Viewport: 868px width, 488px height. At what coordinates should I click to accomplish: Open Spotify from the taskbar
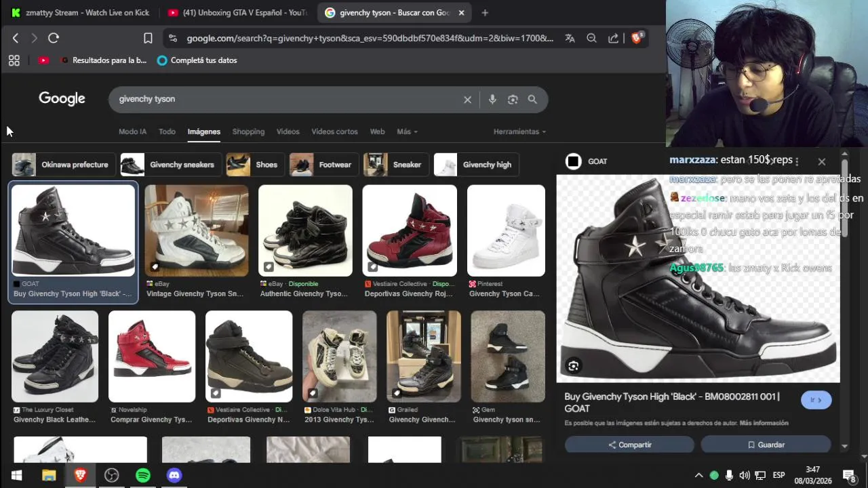[143, 475]
